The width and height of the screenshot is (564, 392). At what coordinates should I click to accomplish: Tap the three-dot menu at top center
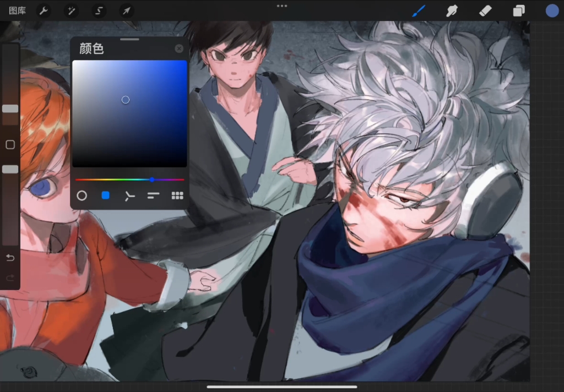(x=282, y=6)
